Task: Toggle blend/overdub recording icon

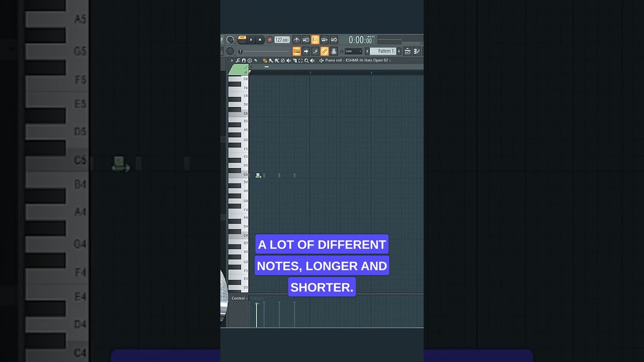Action: pyautogui.click(x=325, y=40)
